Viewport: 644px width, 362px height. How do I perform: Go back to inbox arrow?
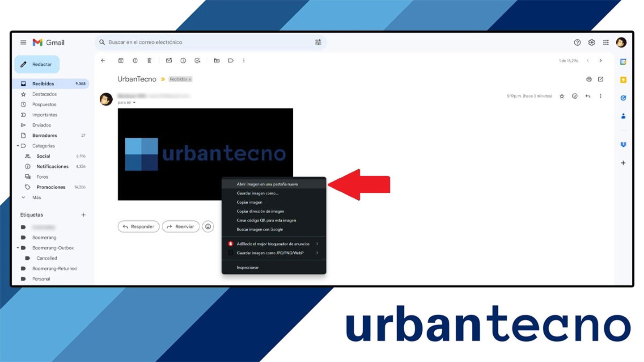point(103,60)
